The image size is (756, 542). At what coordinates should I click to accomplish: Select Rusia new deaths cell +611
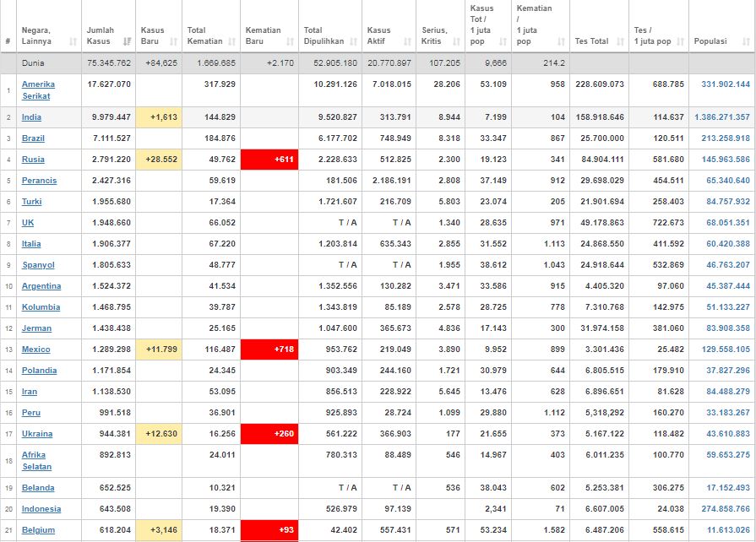pos(269,160)
